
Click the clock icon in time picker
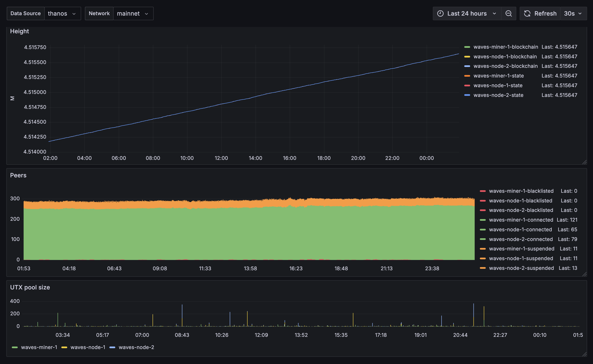(440, 13)
